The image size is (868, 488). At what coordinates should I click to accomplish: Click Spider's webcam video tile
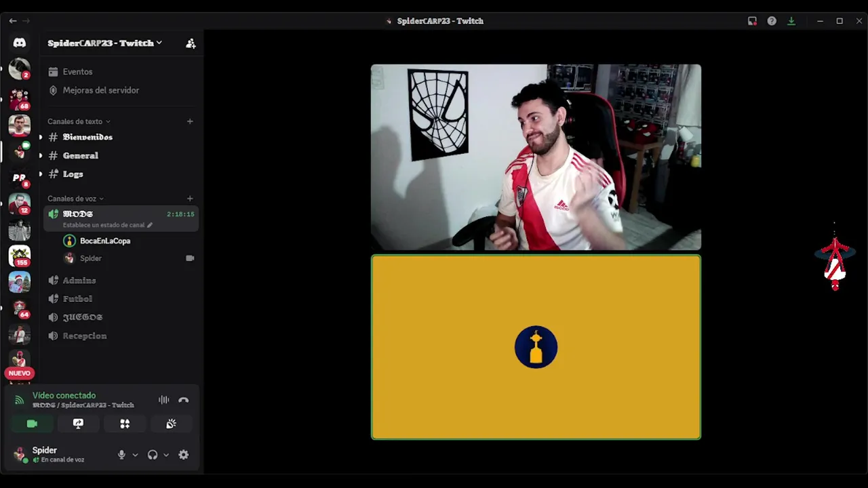[x=536, y=157]
